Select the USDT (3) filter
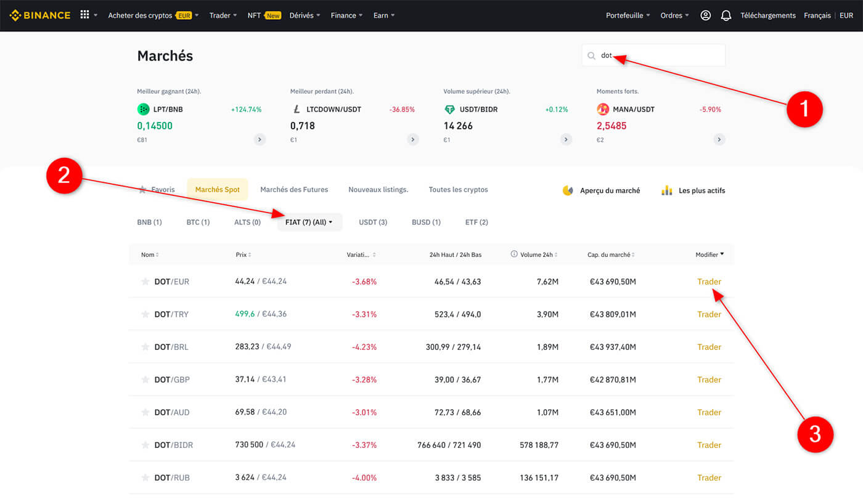 (x=373, y=222)
